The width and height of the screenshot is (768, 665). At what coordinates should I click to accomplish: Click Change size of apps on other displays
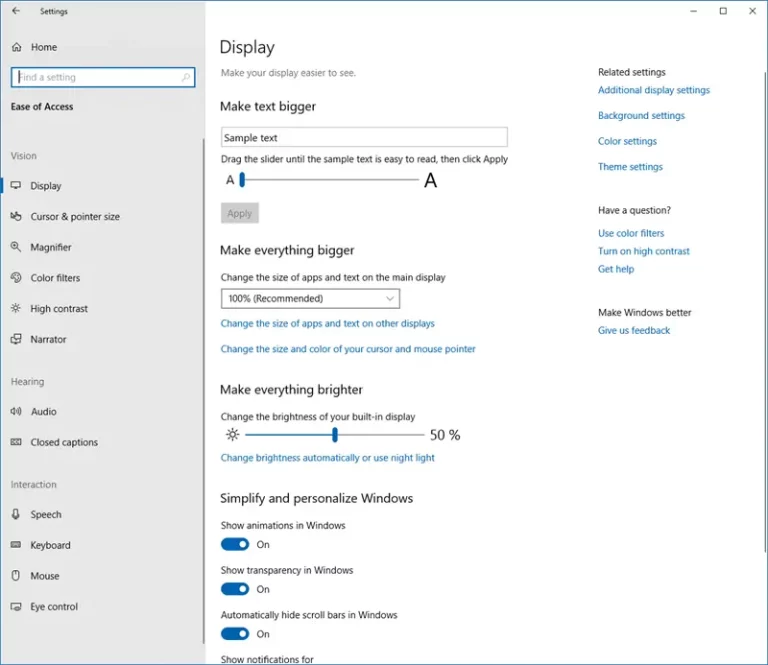coord(328,323)
